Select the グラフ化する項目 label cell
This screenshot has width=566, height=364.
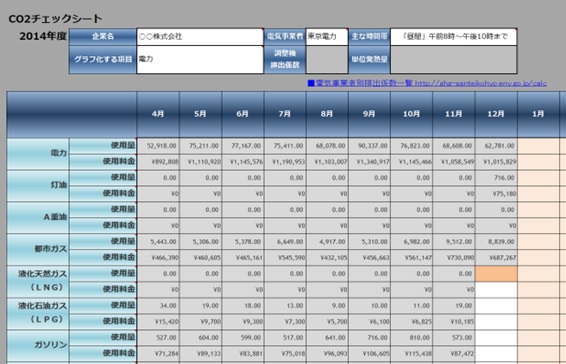[x=103, y=60]
